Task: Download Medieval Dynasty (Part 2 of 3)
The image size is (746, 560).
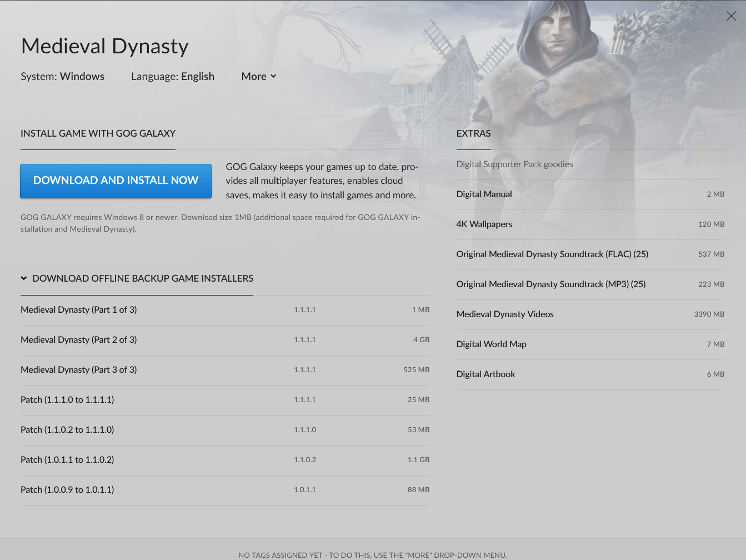Action: 225,340
